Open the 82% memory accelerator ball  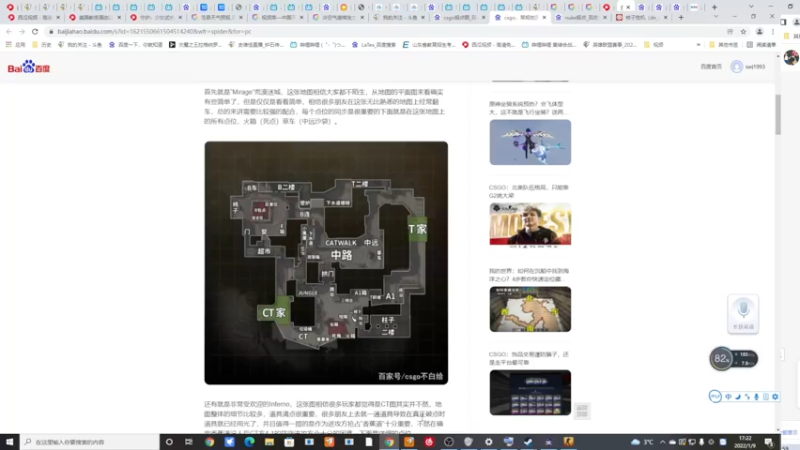click(721, 359)
